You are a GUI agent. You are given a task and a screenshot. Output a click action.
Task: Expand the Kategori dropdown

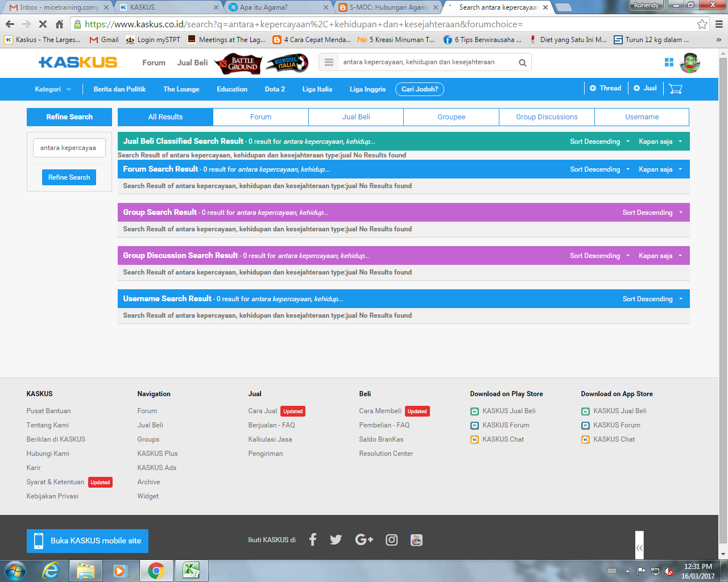coord(53,89)
